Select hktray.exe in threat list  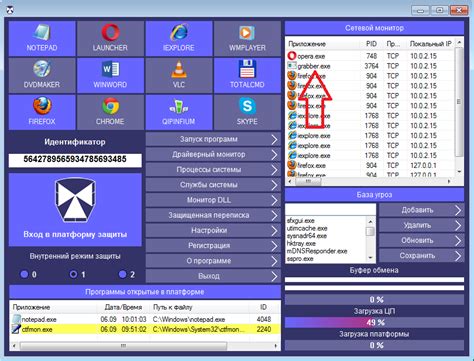301,244
